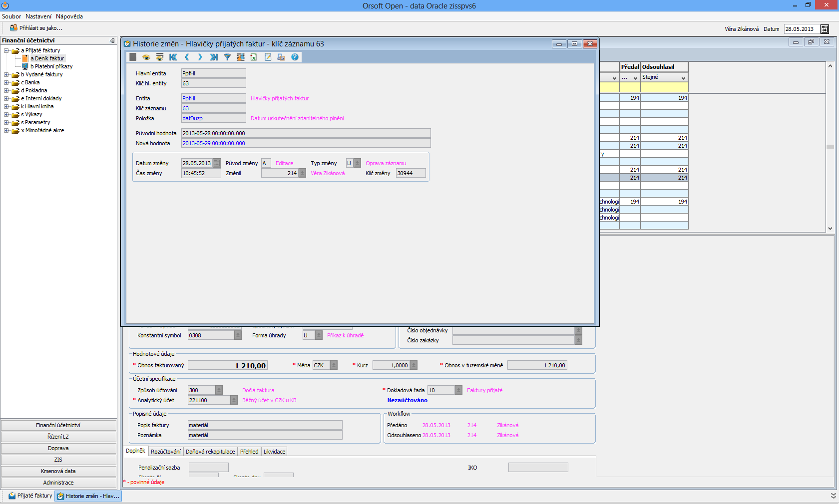The image size is (839, 504).
Task: Click the edit note icon in toolbar
Action: (268, 57)
